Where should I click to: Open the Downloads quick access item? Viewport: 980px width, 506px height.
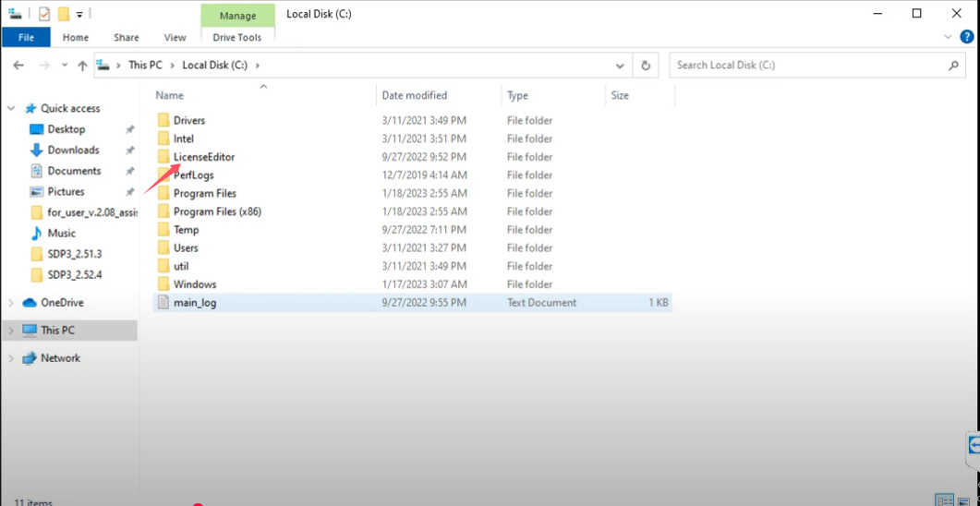(x=73, y=150)
